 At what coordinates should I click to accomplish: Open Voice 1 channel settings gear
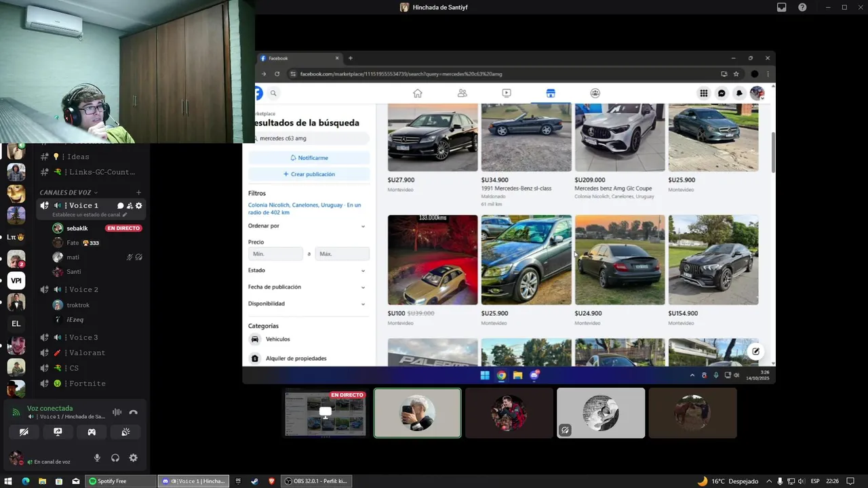[x=139, y=205]
